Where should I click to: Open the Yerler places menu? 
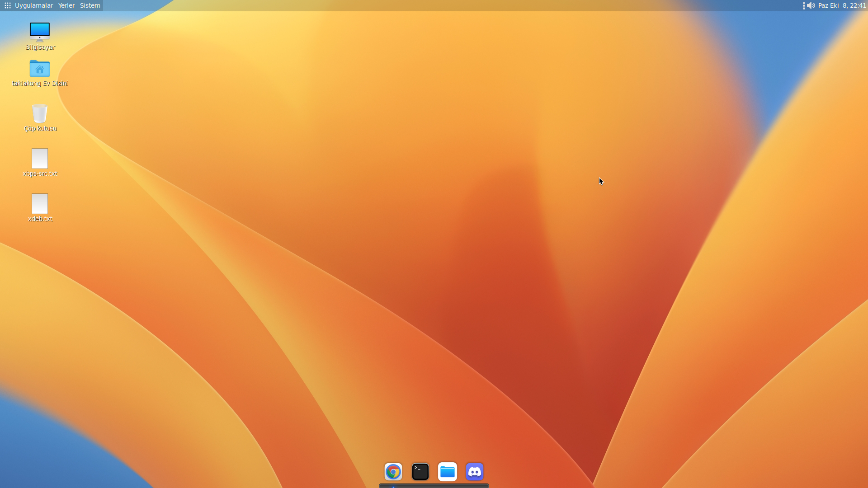click(x=66, y=5)
